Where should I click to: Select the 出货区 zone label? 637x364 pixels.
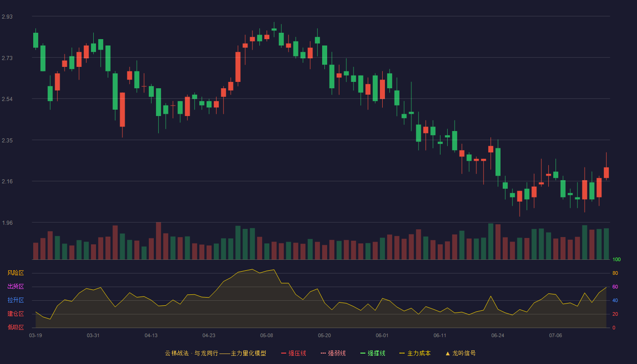15,287
